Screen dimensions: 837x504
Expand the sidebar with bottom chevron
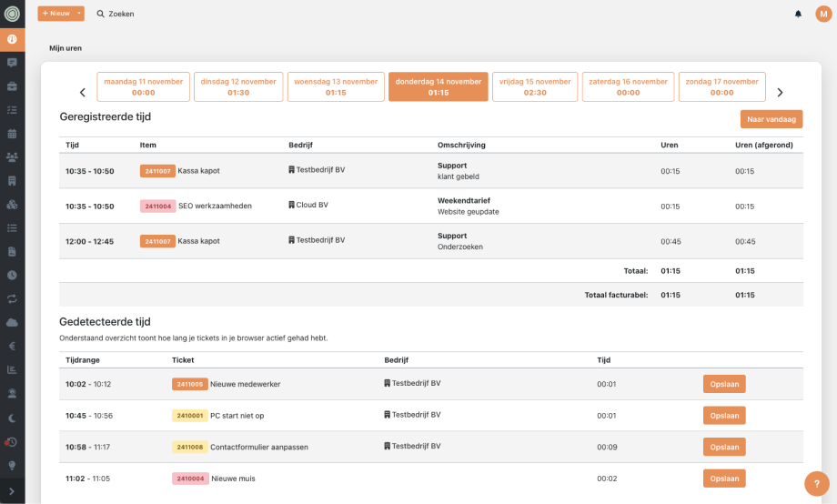click(12, 491)
